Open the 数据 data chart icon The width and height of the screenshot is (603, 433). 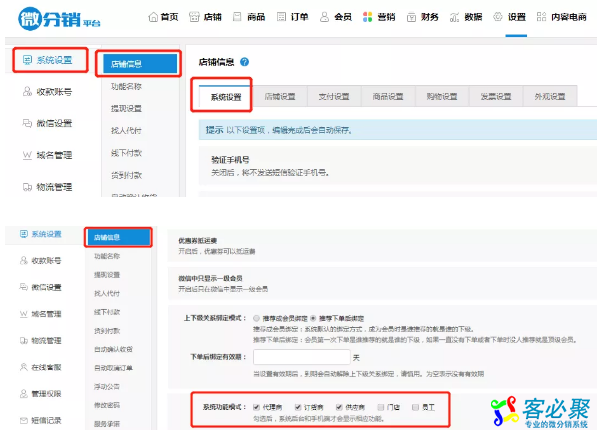454,17
